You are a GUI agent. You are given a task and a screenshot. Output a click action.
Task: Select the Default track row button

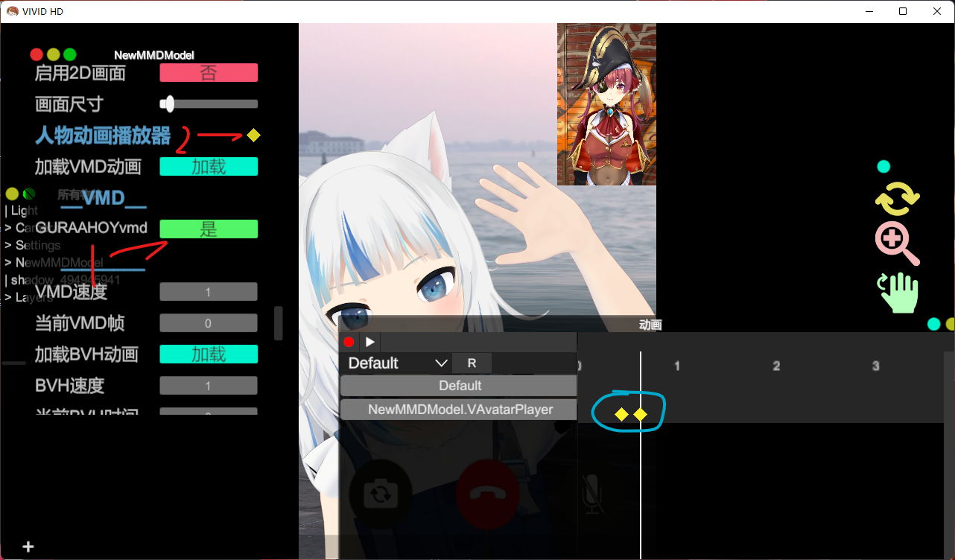460,386
